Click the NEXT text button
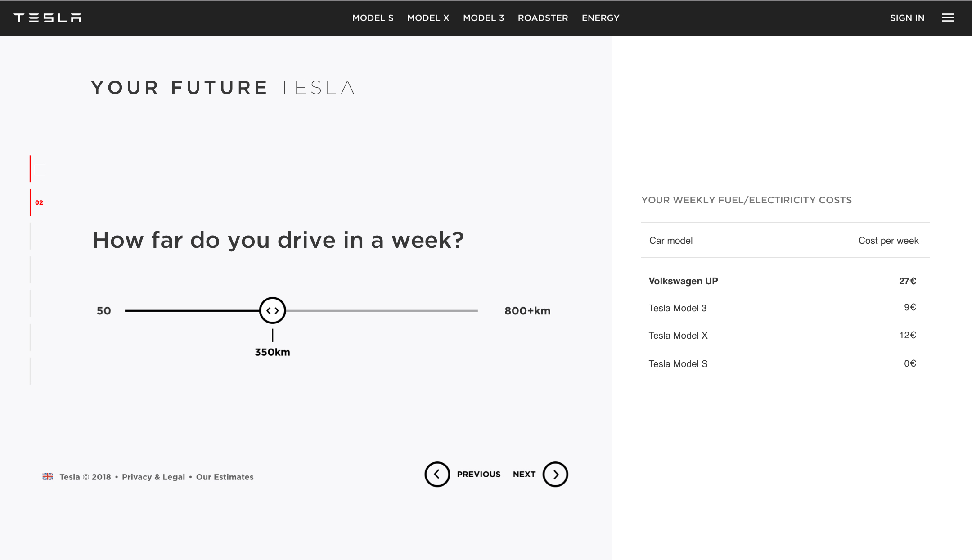This screenshot has height=560, width=972. click(524, 474)
